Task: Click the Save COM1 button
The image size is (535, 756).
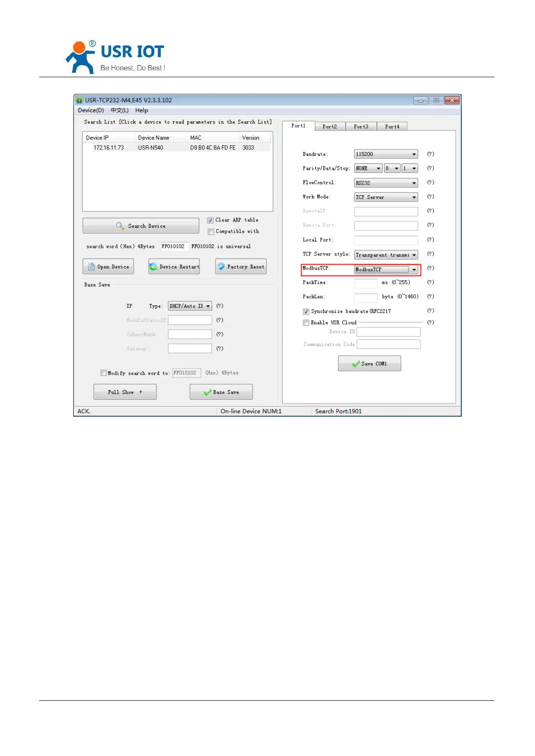Action: [x=369, y=364]
